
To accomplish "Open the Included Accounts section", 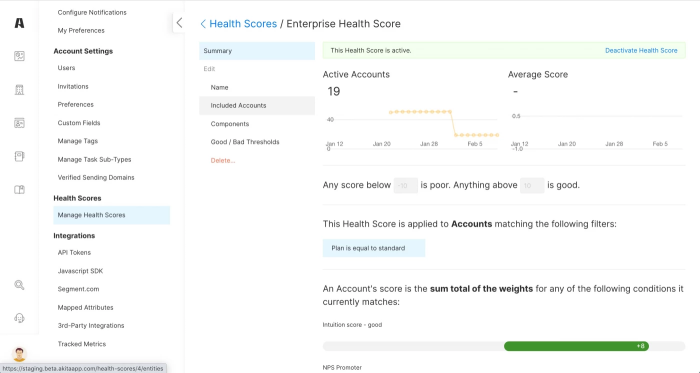I will [257, 106].
